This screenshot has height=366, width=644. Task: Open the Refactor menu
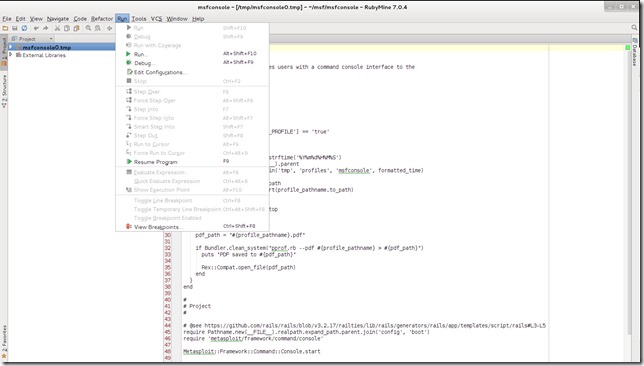coord(102,19)
